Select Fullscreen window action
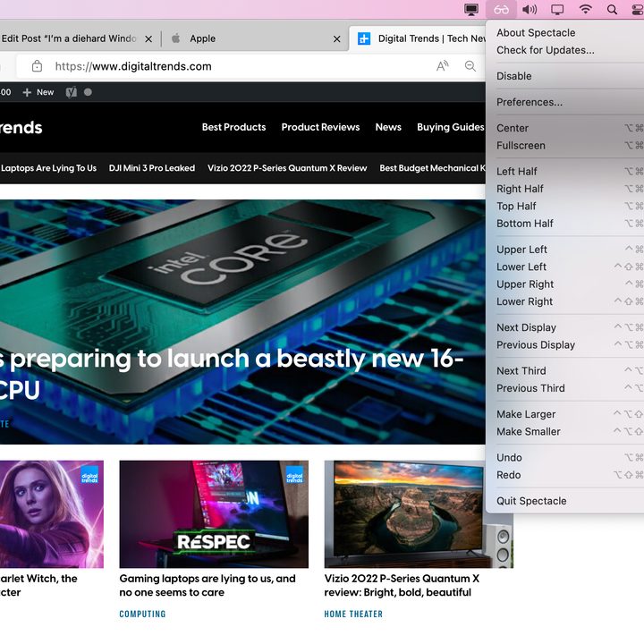Viewport: 644px width, 644px height. [x=564, y=146]
